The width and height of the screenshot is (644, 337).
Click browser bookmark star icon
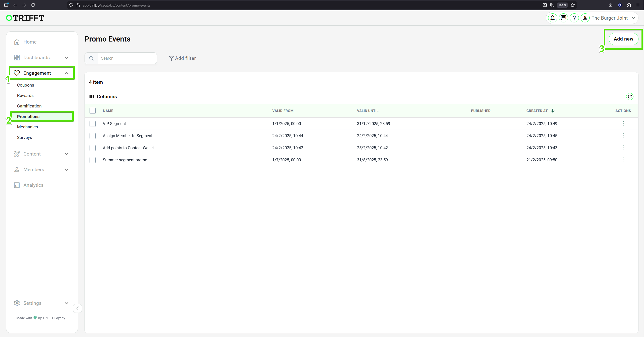[x=573, y=5]
